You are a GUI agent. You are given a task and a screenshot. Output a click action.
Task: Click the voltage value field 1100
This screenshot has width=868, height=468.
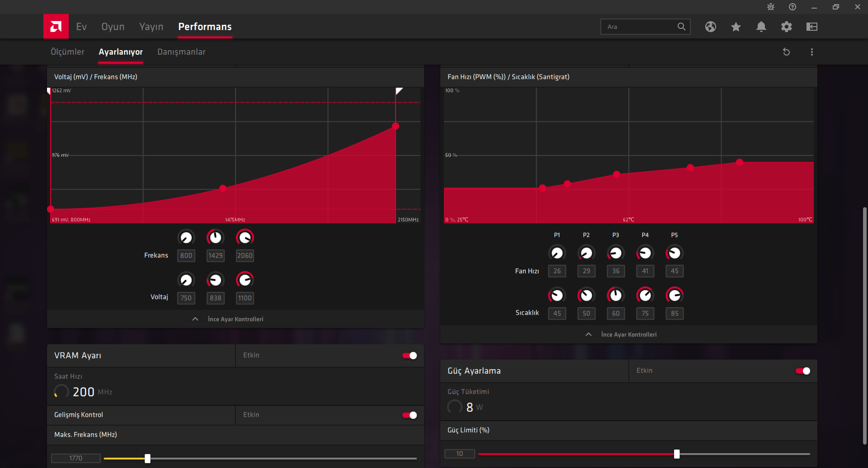tap(245, 298)
